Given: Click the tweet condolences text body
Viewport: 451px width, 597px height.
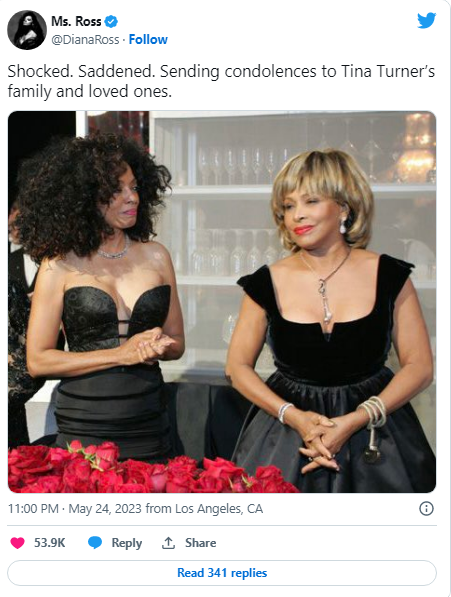Looking at the screenshot, I should tap(221, 81).
